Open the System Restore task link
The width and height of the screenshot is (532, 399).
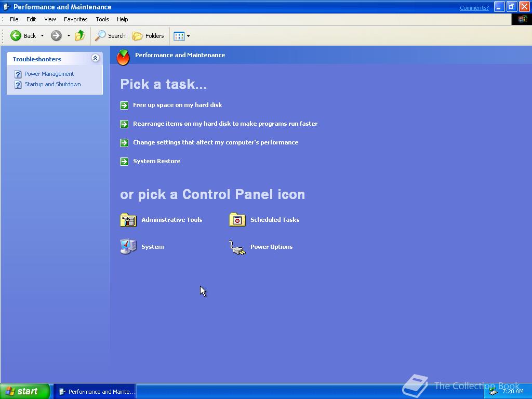pos(157,161)
